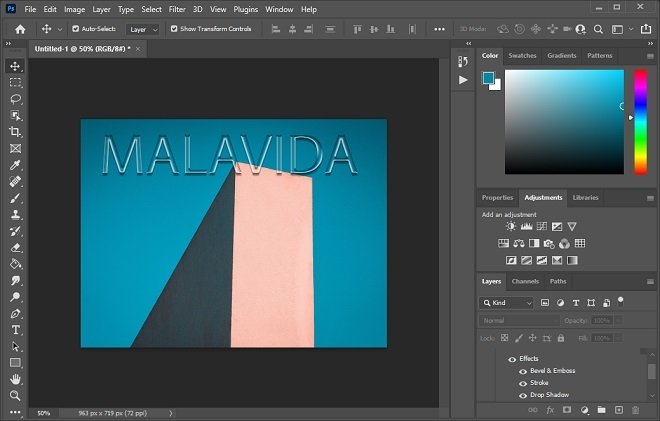The image size is (660, 421).
Task: Add a Color Balance adjustment
Action: pyautogui.click(x=519, y=243)
